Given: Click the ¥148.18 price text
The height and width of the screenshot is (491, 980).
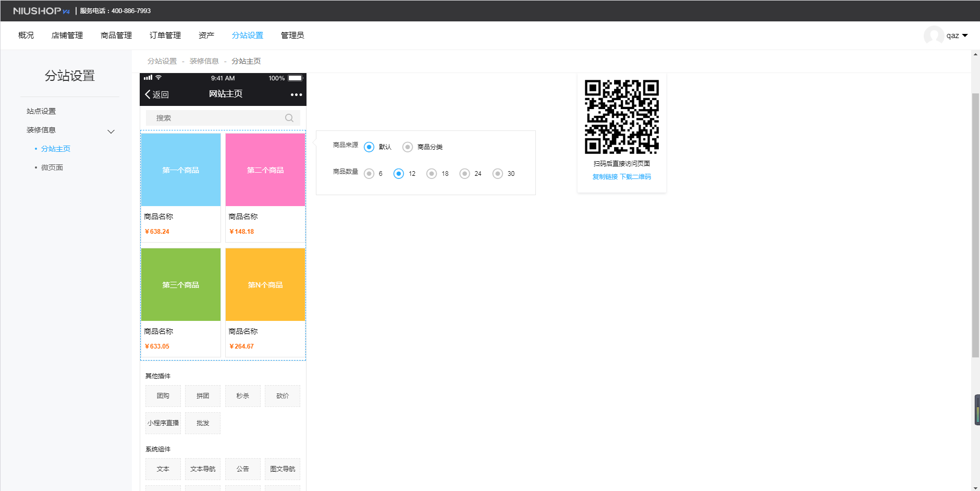Looking at the screenshot, I should point(241,232).
